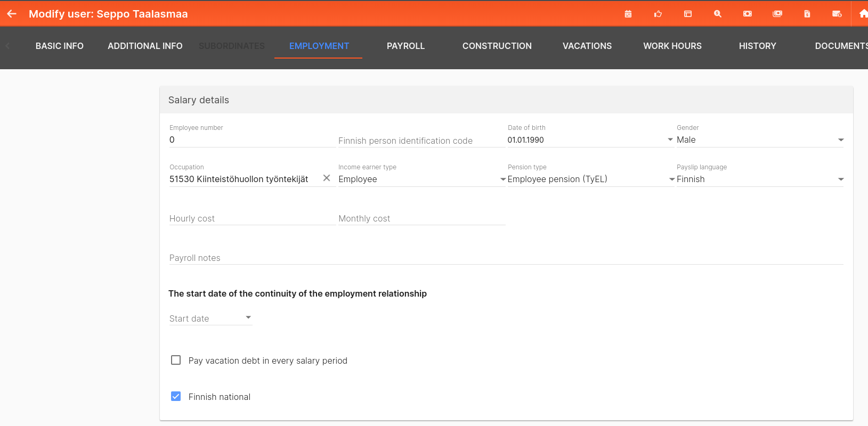868x426 pixels.
Task: Select the Employment tab
Action: click(319, 46)
